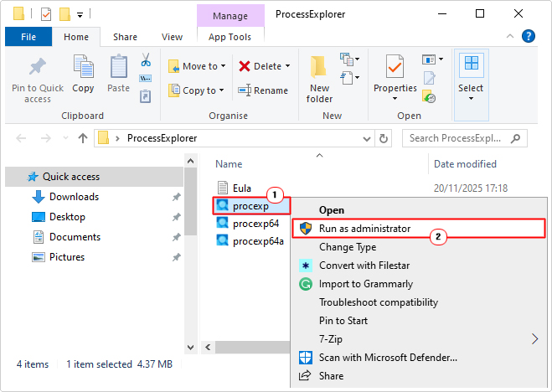Click the Properties icon in title bar
Screen dimensions: 552x392
pos(46,14)
